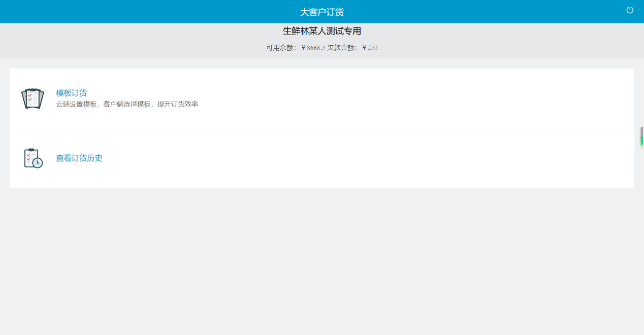
Task: Click the page scrollbar thumb
Action: pyautogui.click(x=641, y=137)
